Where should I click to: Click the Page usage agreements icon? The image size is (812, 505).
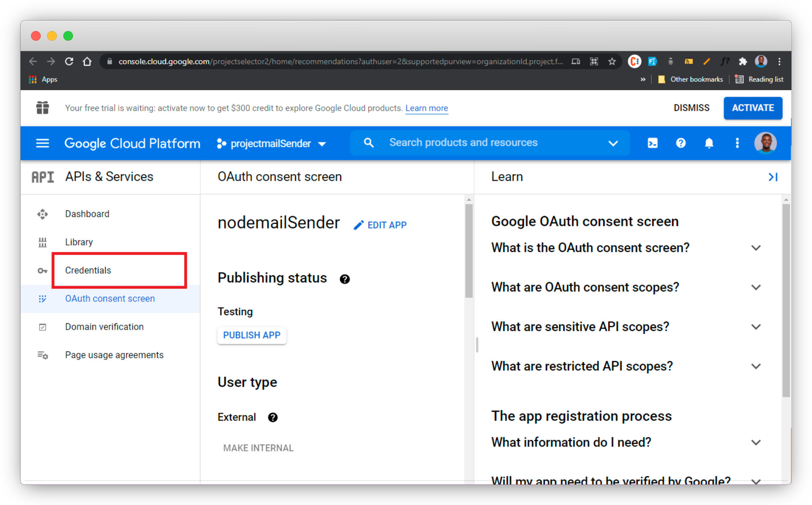pos(42,355)
